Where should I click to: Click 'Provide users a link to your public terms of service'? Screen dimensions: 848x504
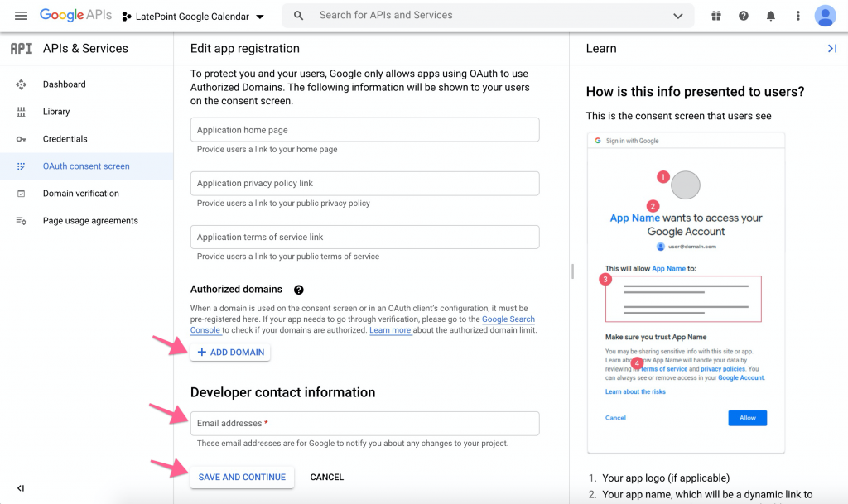288,257
